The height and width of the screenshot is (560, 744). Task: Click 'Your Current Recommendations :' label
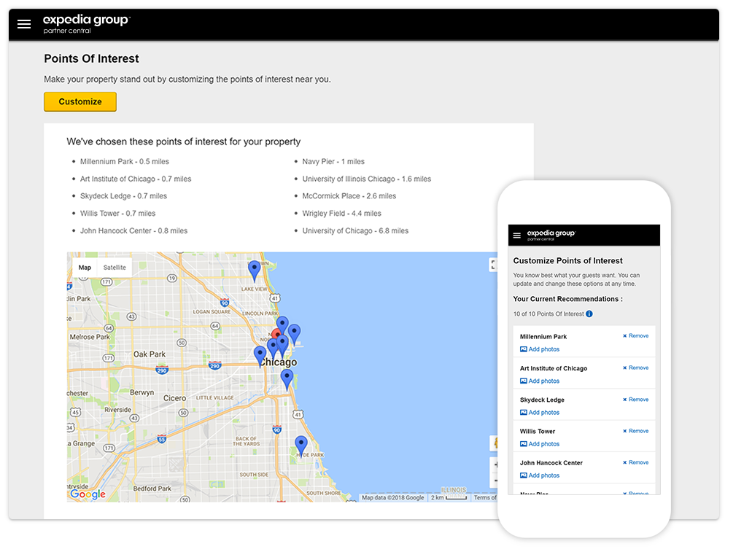(x=567, y=299)
